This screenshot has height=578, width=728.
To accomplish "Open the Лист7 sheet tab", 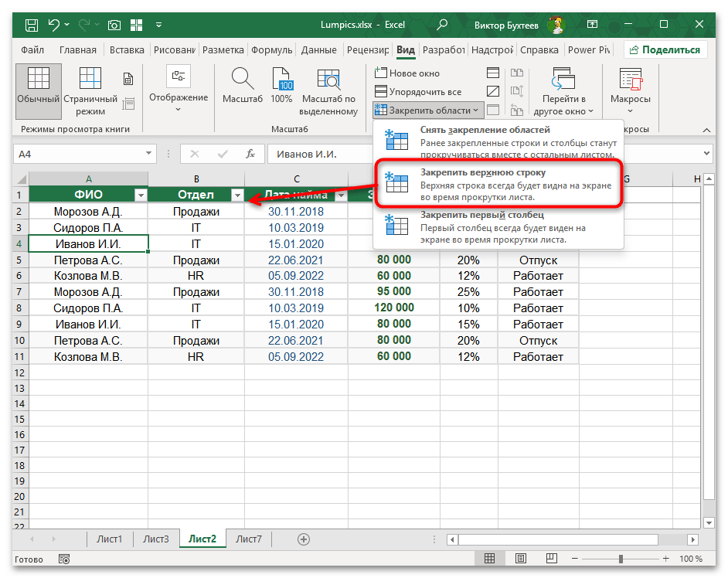I will point(248,539).
